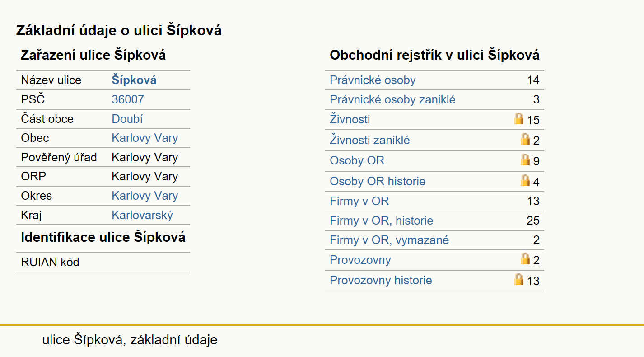This screenshot has height=357, width=644.
Task: Open Provozovny historie link
Action: [x=381, y=280]
